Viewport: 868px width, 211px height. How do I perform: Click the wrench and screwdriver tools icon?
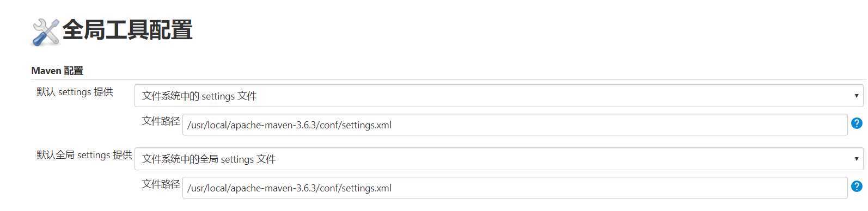(45, 32)
